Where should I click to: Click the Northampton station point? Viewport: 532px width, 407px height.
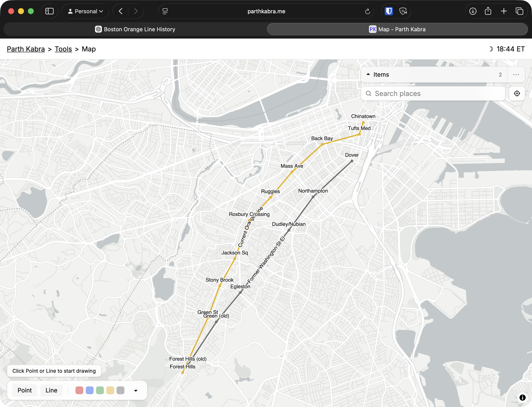click(313, 197)
